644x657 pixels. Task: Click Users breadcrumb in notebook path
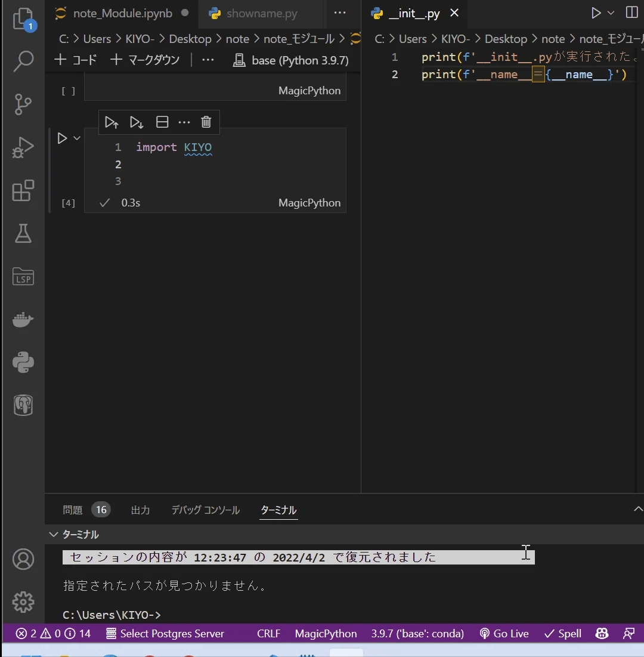pyautogui.click(x=97, y=39)
